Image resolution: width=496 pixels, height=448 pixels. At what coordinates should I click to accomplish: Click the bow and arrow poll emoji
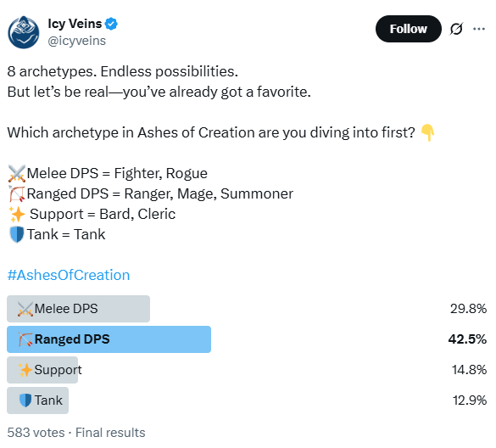25,339
